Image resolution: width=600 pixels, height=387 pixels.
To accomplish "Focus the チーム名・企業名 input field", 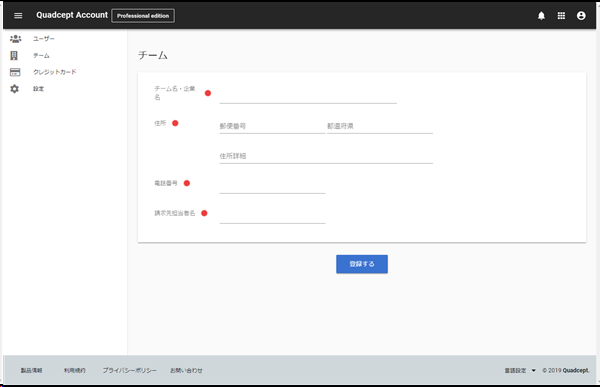I will pyautogui.click(x=308, y=96).
